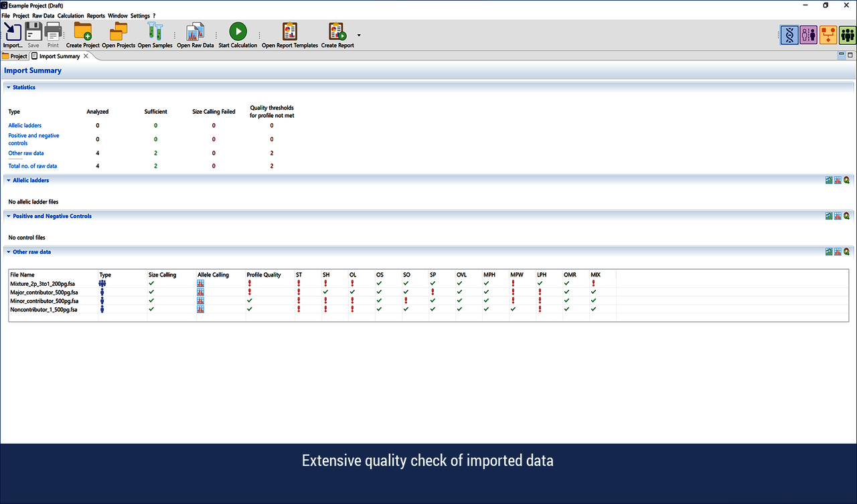Open dropdown arrow next to Create Report
This screenshot has width=857, height=504.
[359, 35]
